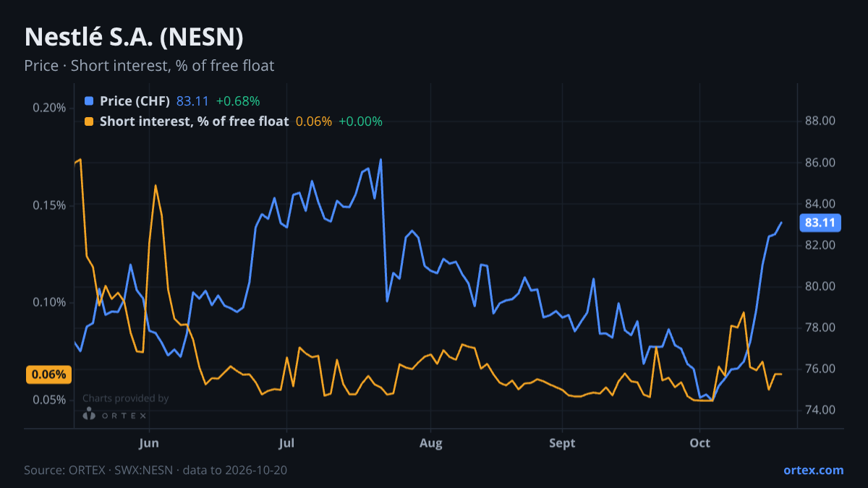Viewport: 868px width, 488px height.
Task: Click the 78.00 right axis label
Action: coord(820,328)
